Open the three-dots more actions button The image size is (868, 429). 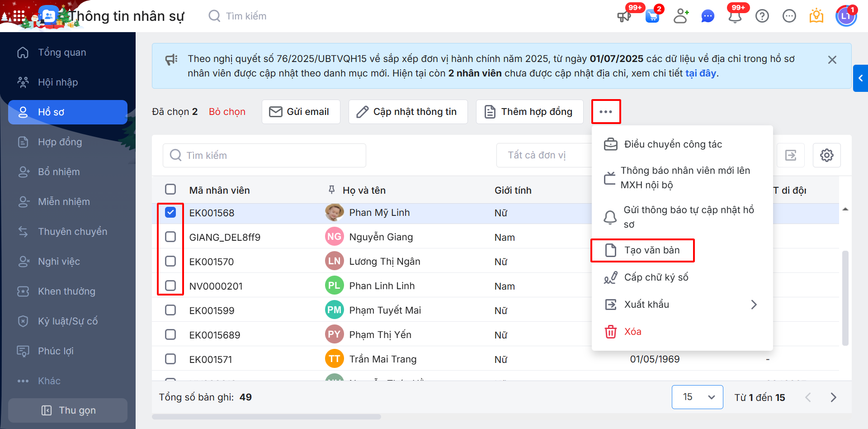point(606,112)
